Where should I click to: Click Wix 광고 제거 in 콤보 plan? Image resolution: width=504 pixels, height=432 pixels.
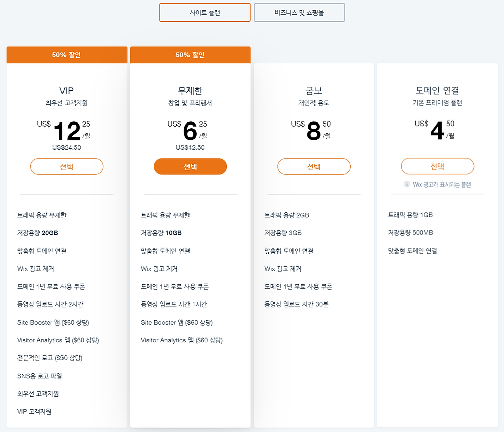click(x=283, y=269)
